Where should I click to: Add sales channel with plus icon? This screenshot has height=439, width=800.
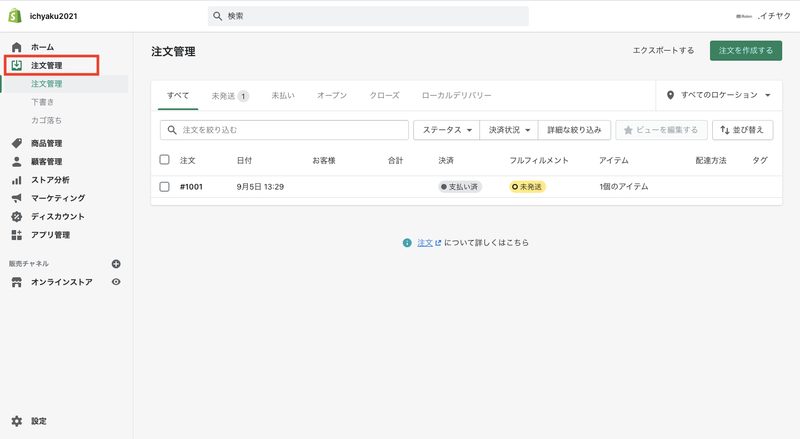pos(116,264)
